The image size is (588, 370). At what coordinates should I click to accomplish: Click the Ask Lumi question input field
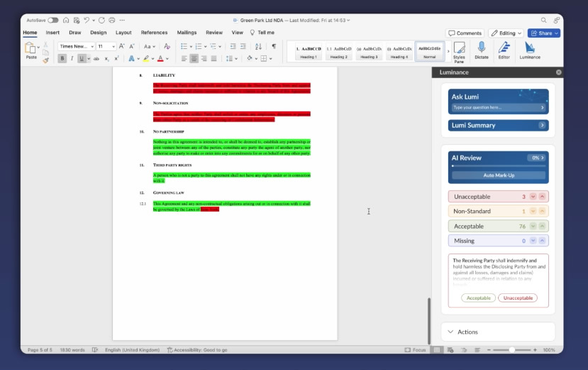(496, 107)
